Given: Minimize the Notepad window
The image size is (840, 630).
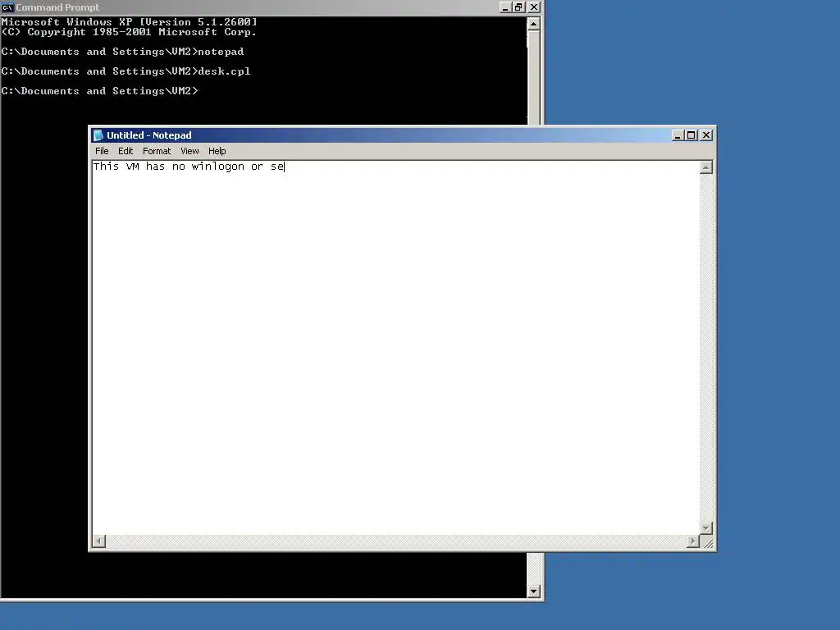Looking at the screenshot, I should 677,135.
